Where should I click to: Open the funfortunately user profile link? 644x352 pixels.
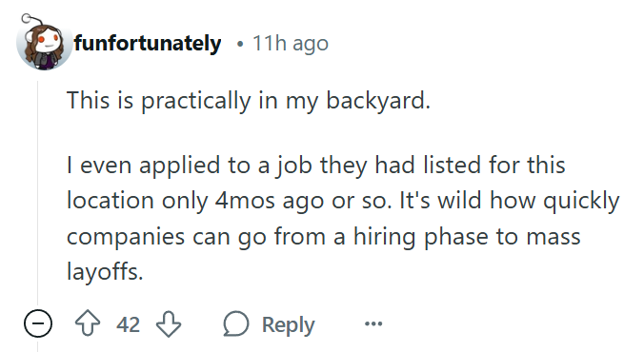[148, 43]
